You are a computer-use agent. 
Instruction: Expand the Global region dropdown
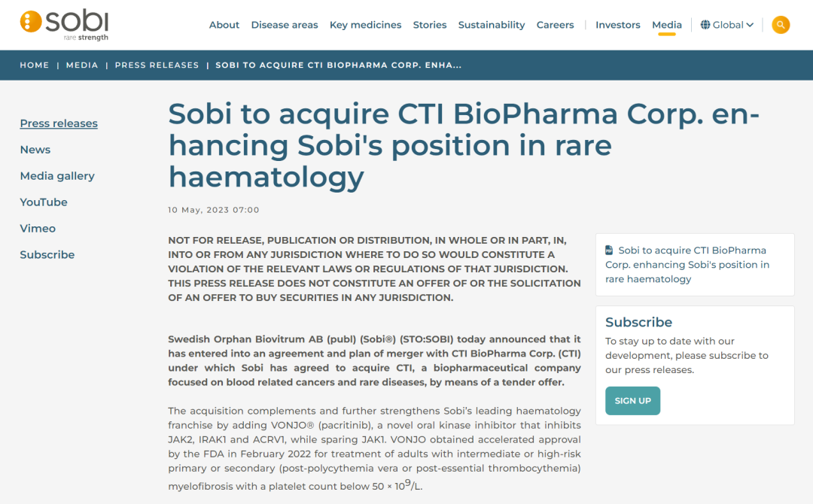click(727, 25)
